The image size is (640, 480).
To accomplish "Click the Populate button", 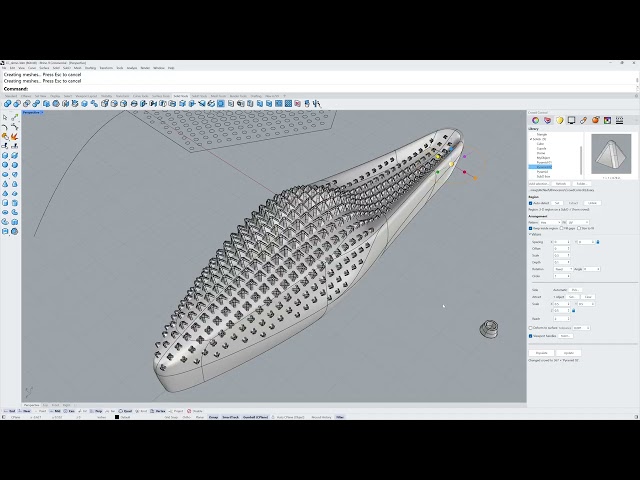I will click(542, 353).
